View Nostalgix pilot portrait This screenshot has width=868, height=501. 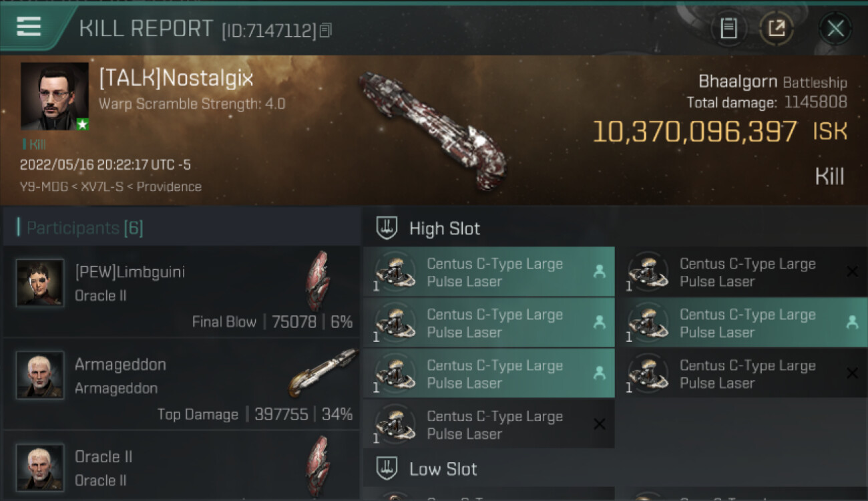click(55, 96)
